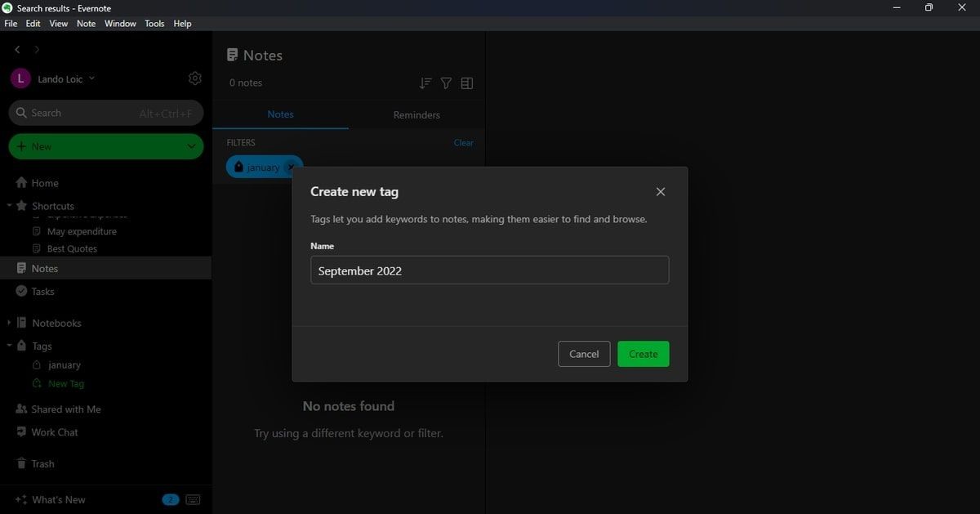Viewport: 980px width, 514px height.
Task: Open What's New at the bottom
Action: pos(58,499)
